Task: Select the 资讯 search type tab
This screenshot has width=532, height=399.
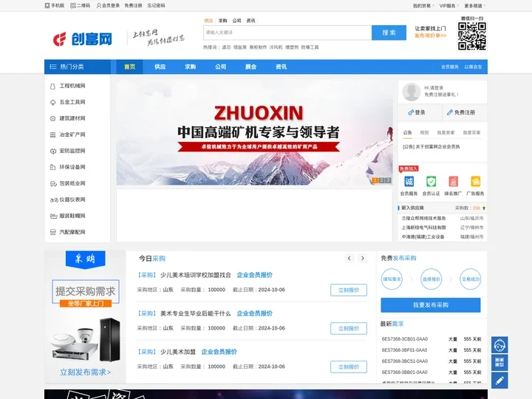Action: pos(250,21)
